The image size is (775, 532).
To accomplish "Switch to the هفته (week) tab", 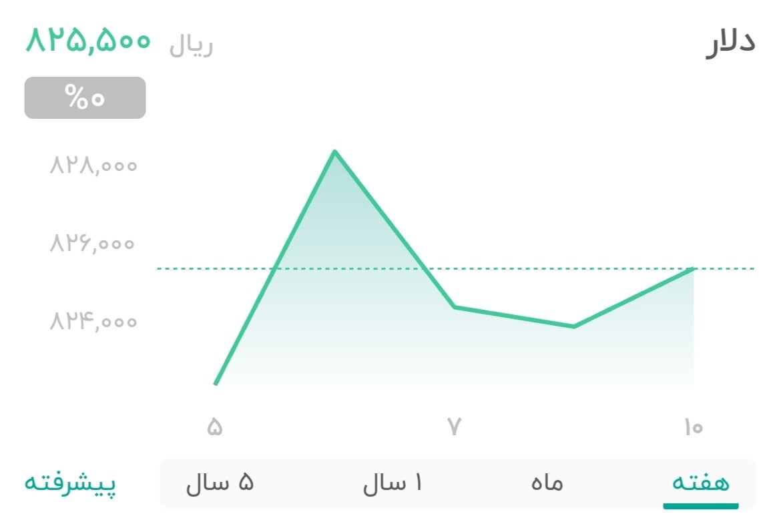I will 700,483.
